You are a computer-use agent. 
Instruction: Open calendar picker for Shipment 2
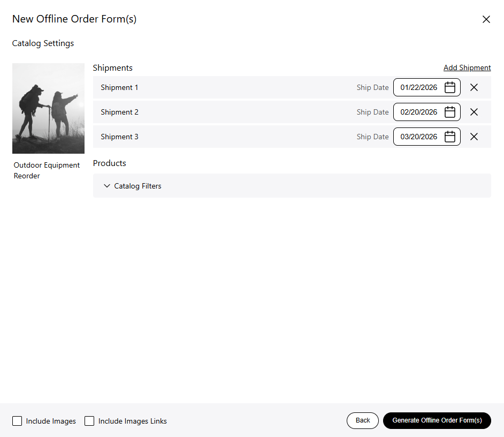pyautogui.click(x=450, y=112)
